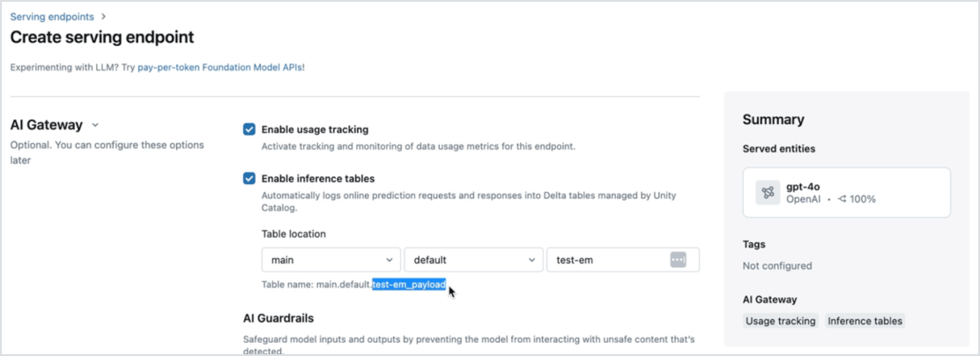
Task: Open the Serving endpoints breadcrumb link
Action: (52, 16)
